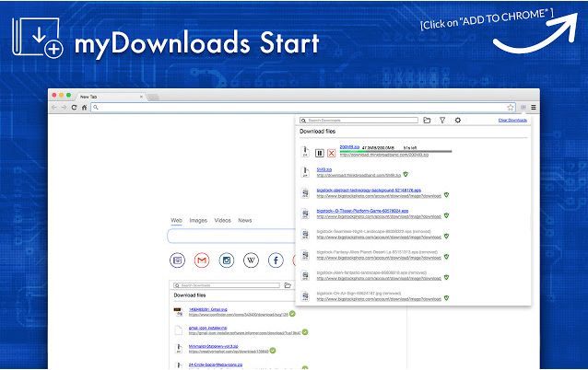Open abstract-technology-background eps file link
Screen dimensions: 588x370
click(x=369, y=191)
